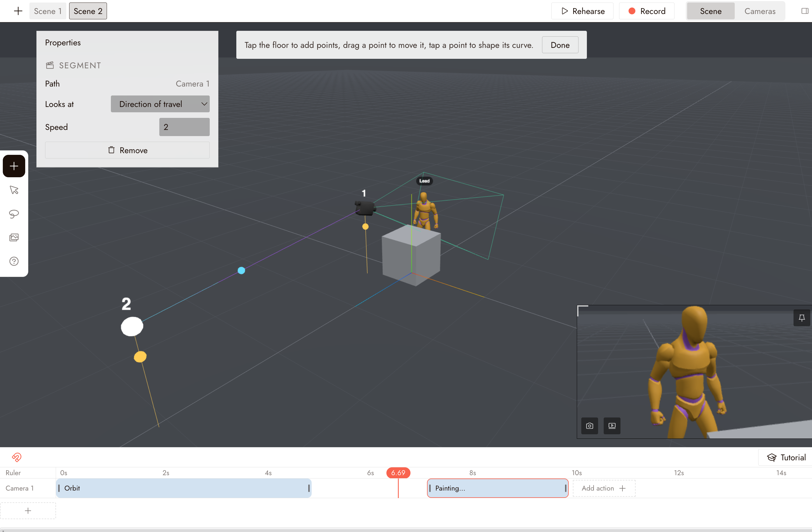Click Done to finish path editing
This screenshot has height=532, width=812.
[560, 45]
